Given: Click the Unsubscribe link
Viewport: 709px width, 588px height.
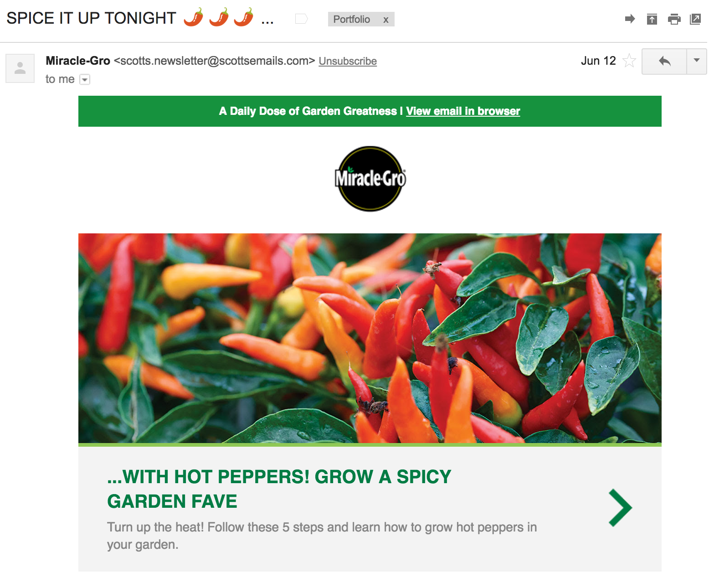Looking at the screenshot, I should 348,61.
